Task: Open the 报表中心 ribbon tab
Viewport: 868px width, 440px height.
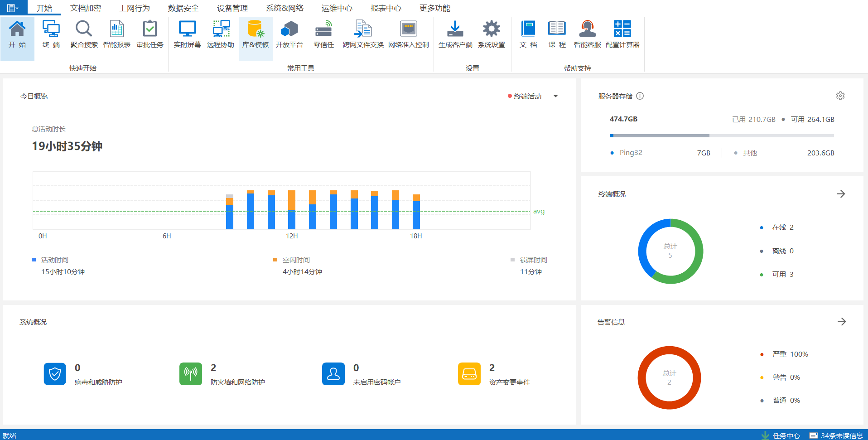Action: [x=386, y=8]
